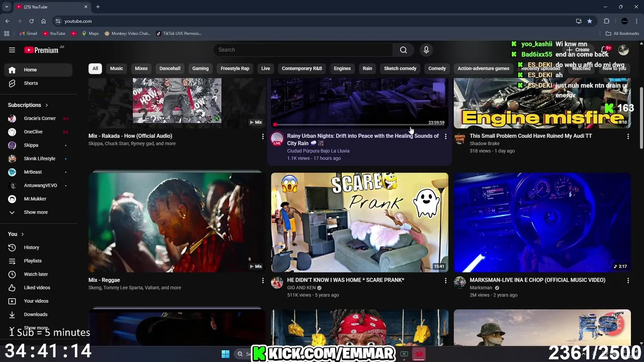Open more options for Rainy Urban Nights video
The image size is (644, 362).
445,136
